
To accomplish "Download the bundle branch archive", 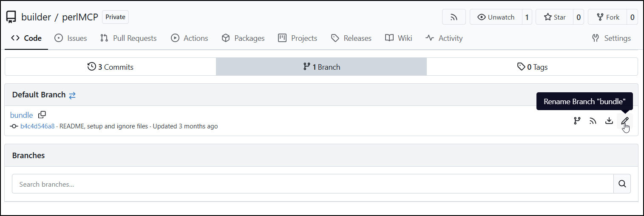I will tap(609, 121).
